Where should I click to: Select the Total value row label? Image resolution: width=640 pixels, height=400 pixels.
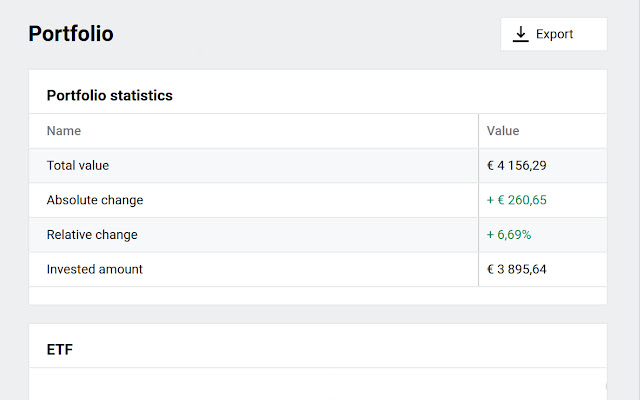[x=78, y=165]
